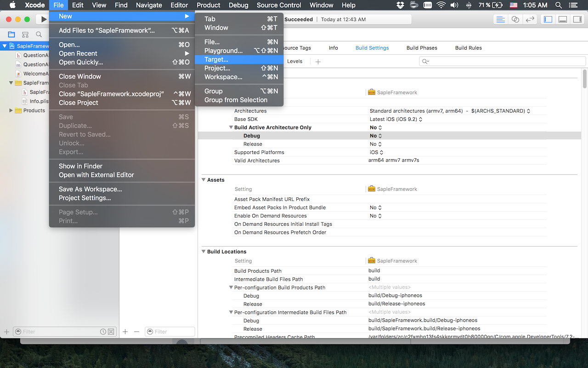
Task: Click Remove target minus button
Action: pos(136,332)
